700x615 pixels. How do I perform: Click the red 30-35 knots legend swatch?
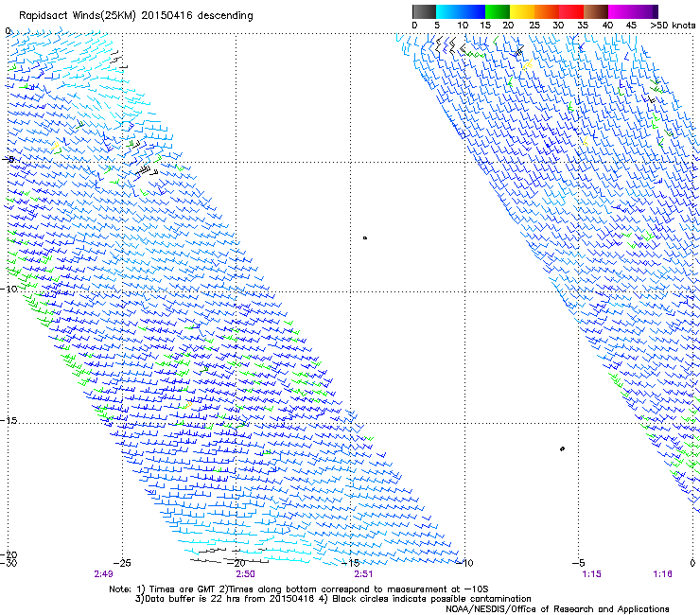click(571, 11)
